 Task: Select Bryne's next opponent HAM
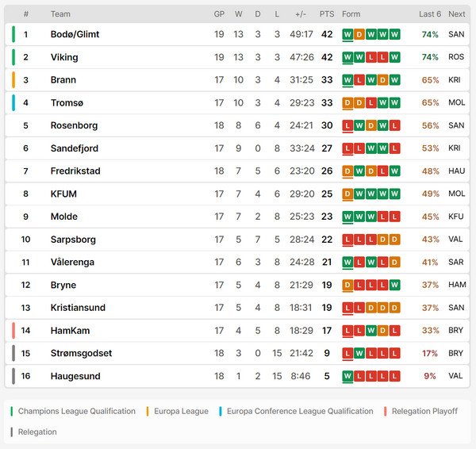[x=457, y=285]
